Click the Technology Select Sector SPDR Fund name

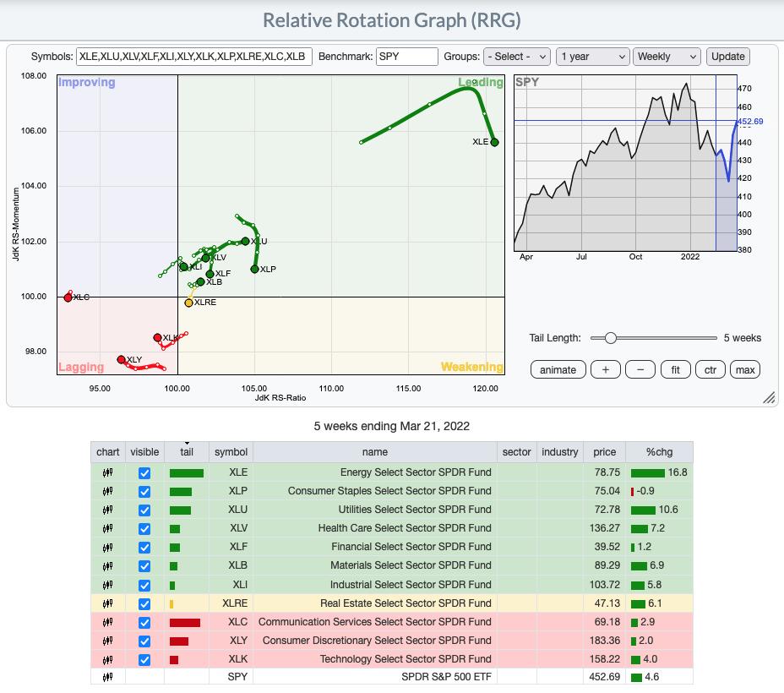click(x=406, y=659)
